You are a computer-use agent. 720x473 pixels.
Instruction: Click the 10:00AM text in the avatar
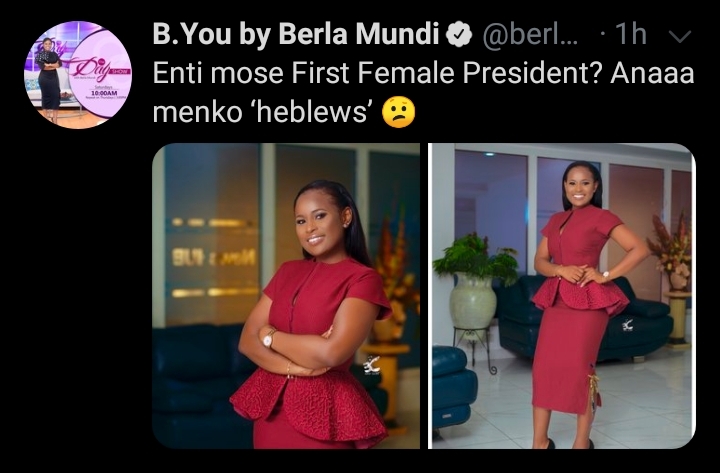(105, 93)
